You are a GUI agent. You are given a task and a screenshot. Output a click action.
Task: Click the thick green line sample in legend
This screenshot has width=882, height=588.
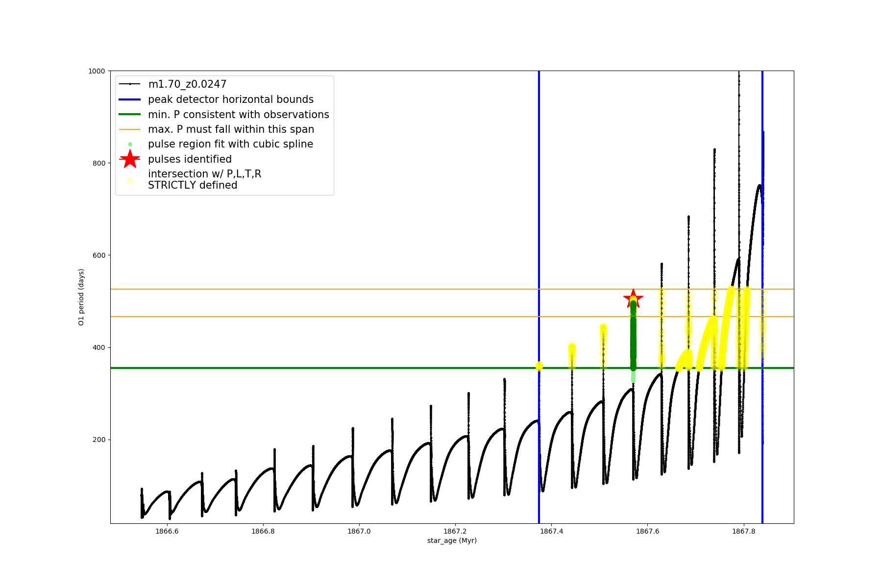point(130,115)
